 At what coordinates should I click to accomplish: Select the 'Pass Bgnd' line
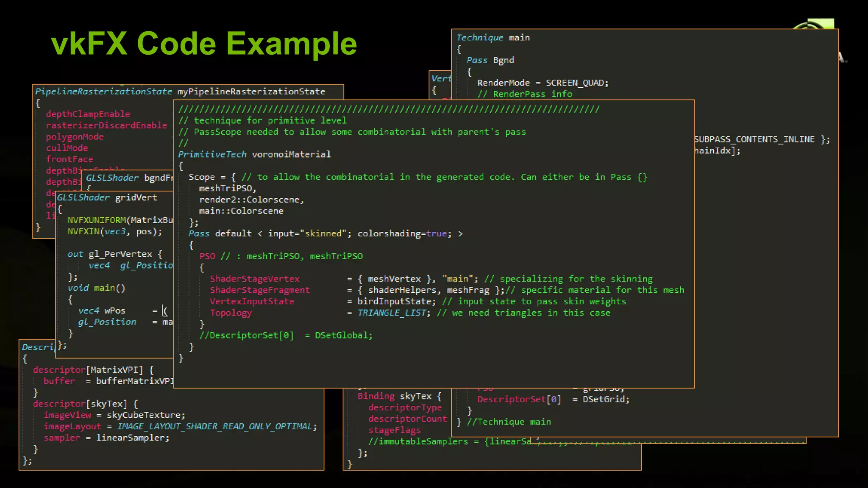coord(490,60)
